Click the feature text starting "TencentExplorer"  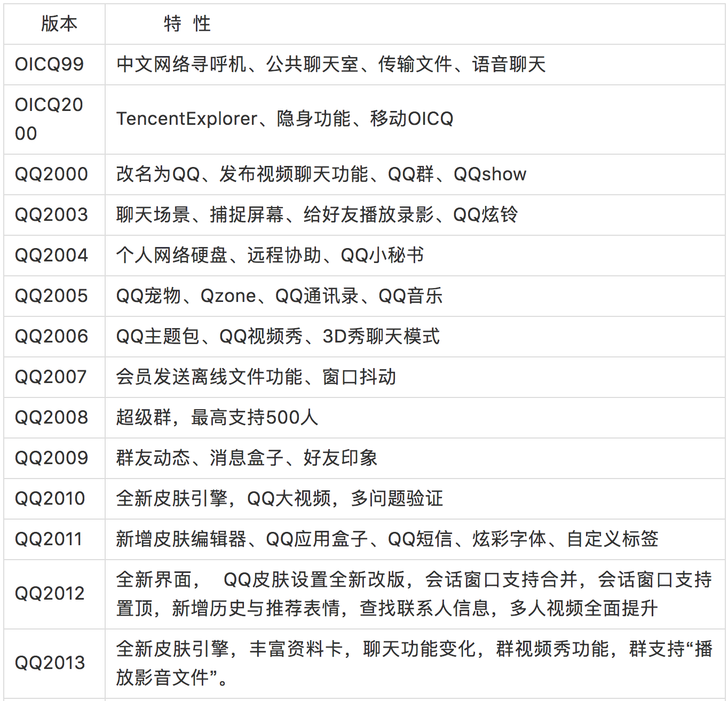pos(285,118)
